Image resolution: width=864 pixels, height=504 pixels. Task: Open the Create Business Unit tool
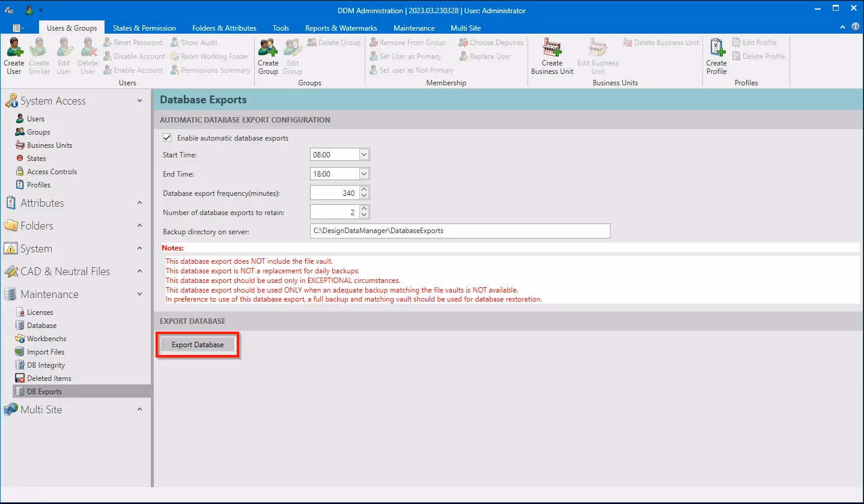(x=551, y=56)
